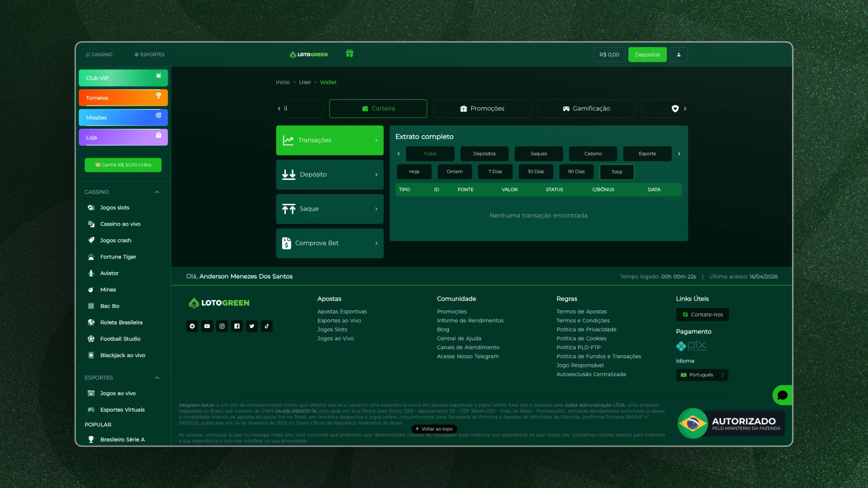
Task: Open the live chat bubble icon
Action: point(783,395)
